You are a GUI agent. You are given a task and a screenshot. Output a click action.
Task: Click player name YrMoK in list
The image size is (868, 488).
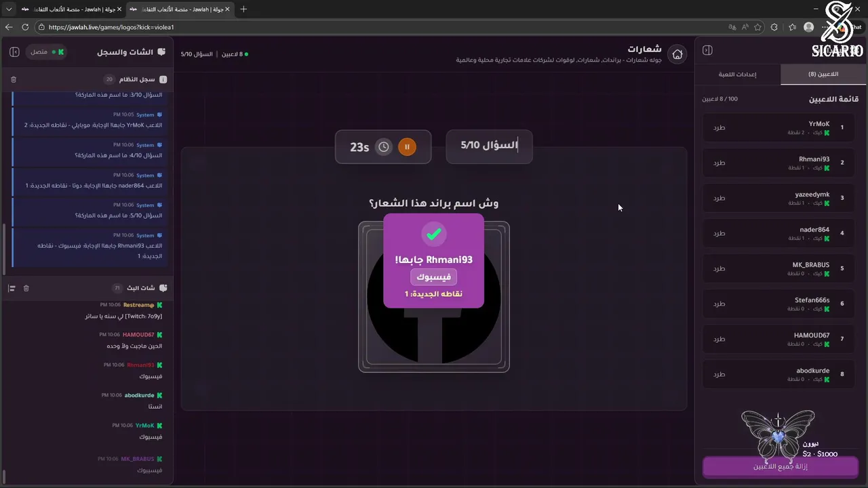click(819, 124)
